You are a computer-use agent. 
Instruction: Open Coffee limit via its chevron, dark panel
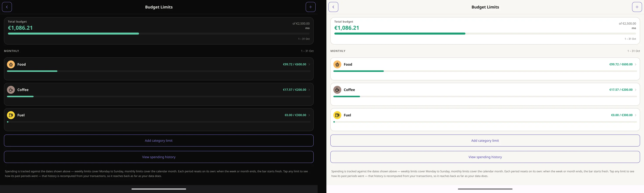[309, 90]
